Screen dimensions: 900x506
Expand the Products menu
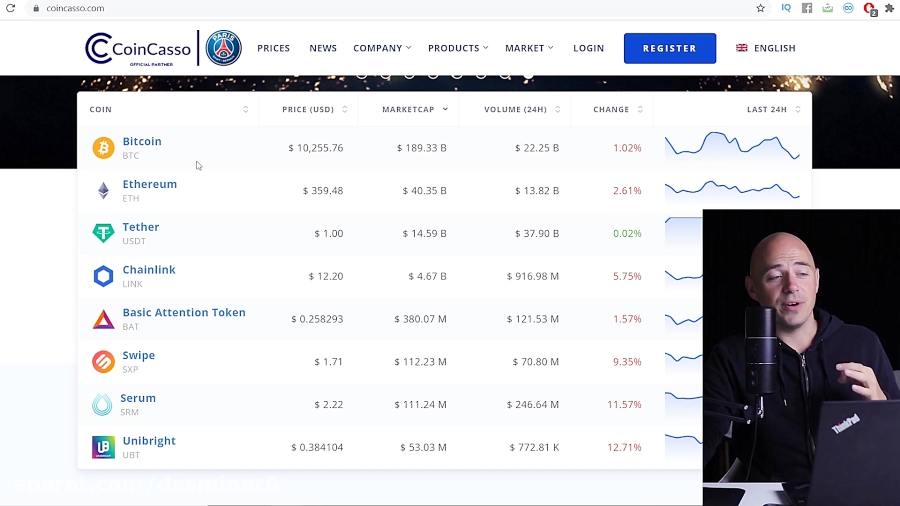pos(458,48)
